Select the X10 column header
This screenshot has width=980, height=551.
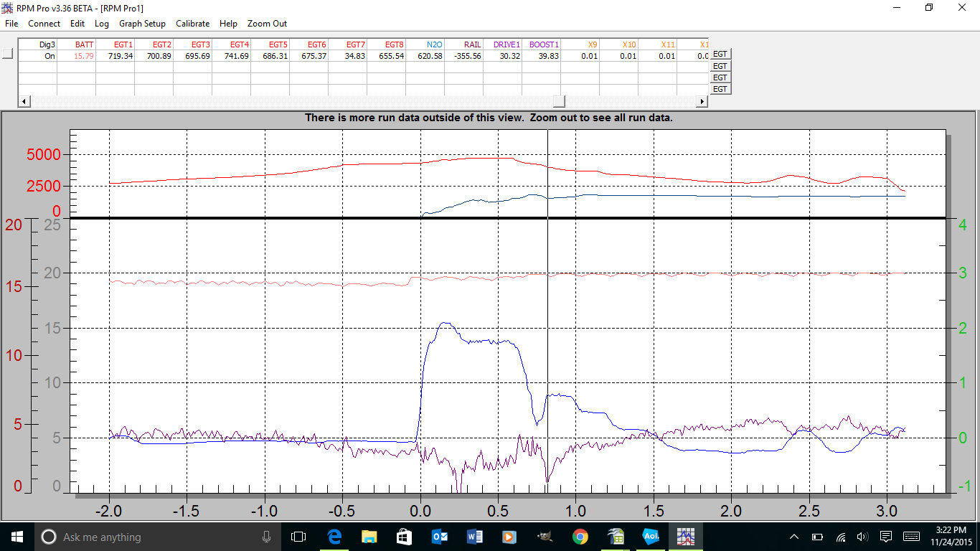point(629,44)
